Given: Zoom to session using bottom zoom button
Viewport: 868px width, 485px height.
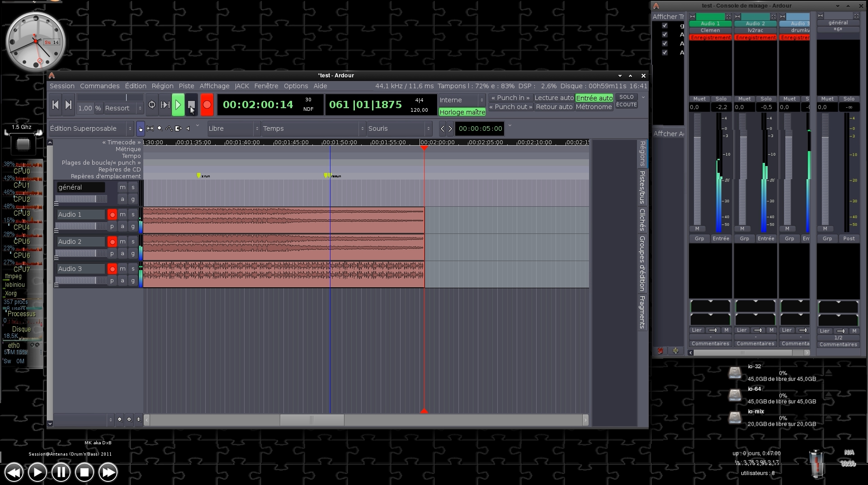Looking at the screenshot, I should point(139,419).
